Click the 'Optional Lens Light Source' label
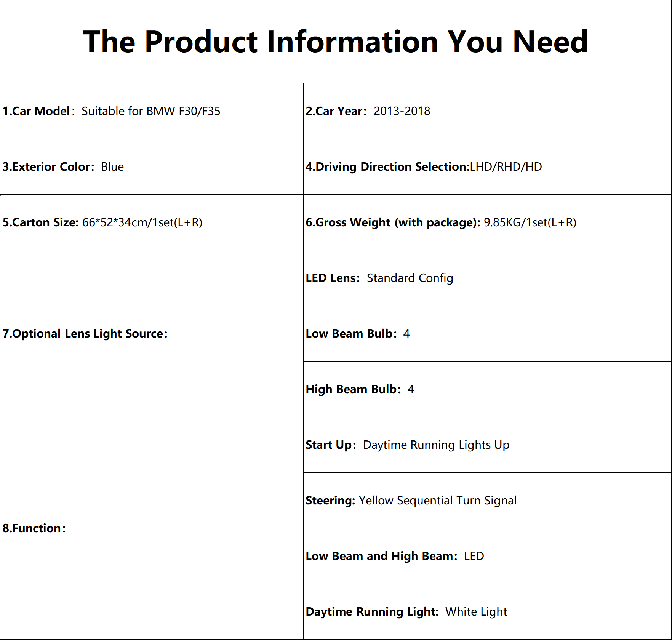Viewport: 672px width, 640px height. (85, 334)
